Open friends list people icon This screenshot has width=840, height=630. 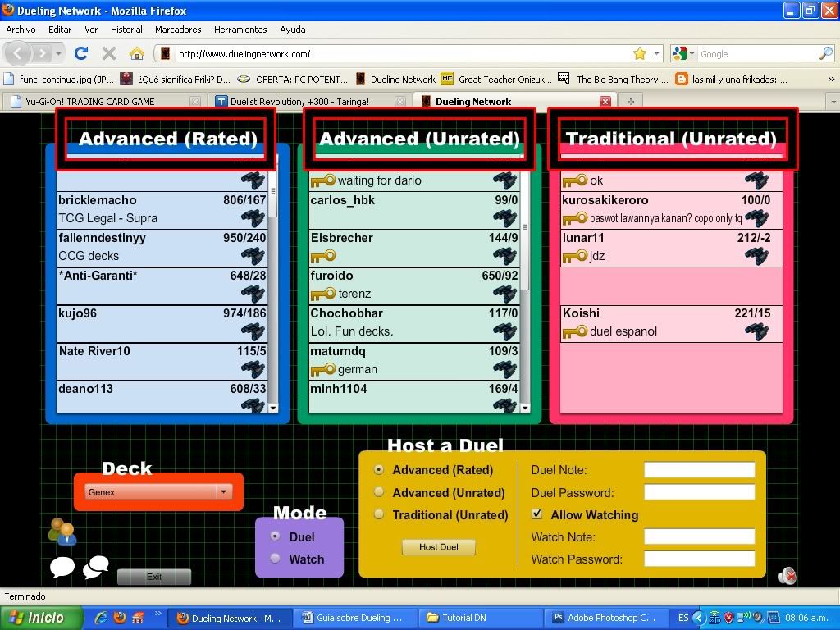point(62,532)
